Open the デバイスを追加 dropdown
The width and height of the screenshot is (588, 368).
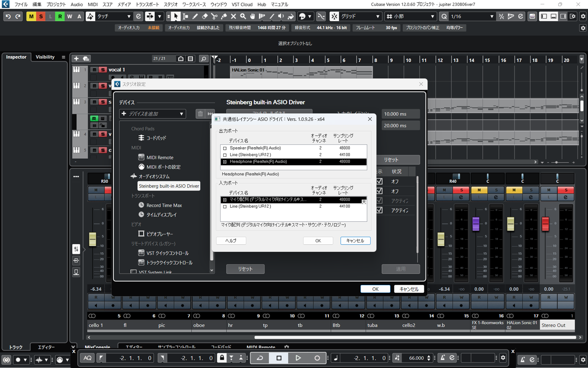[x=152, y=114]
